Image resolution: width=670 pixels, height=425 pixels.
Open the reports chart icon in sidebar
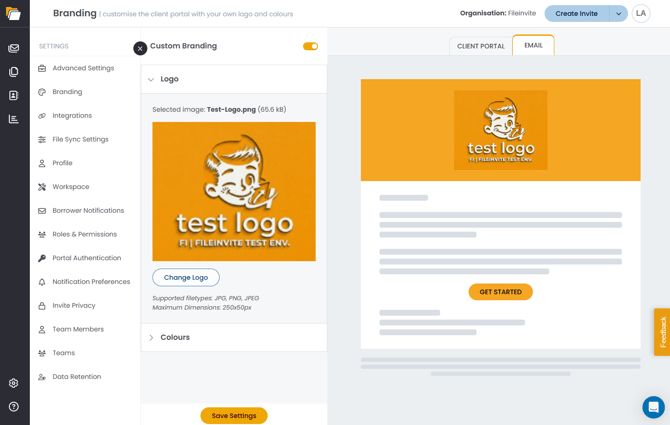[14, 119]
